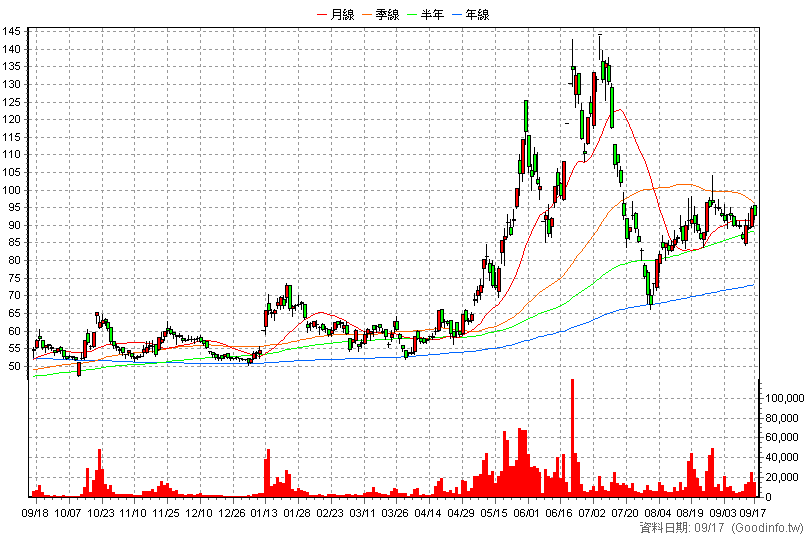Click the 07/20 date label
Viewport: 808px width, 540px height.
[x=625, y=513]
